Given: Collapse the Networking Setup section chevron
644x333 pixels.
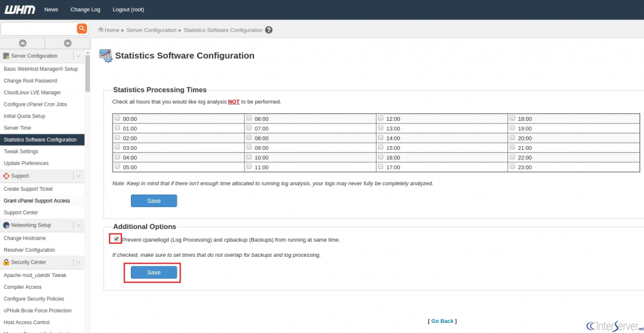Looking at the screenshot, I should 79,225.
